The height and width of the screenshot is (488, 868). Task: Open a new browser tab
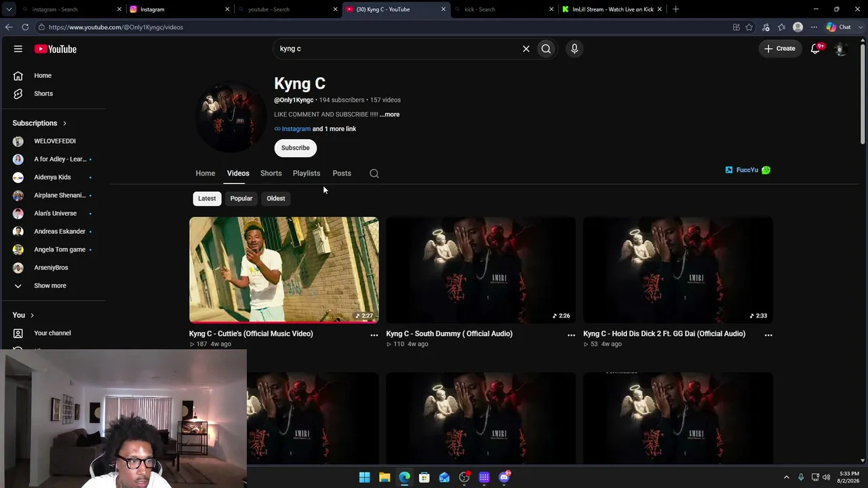[x=675, y=9]
